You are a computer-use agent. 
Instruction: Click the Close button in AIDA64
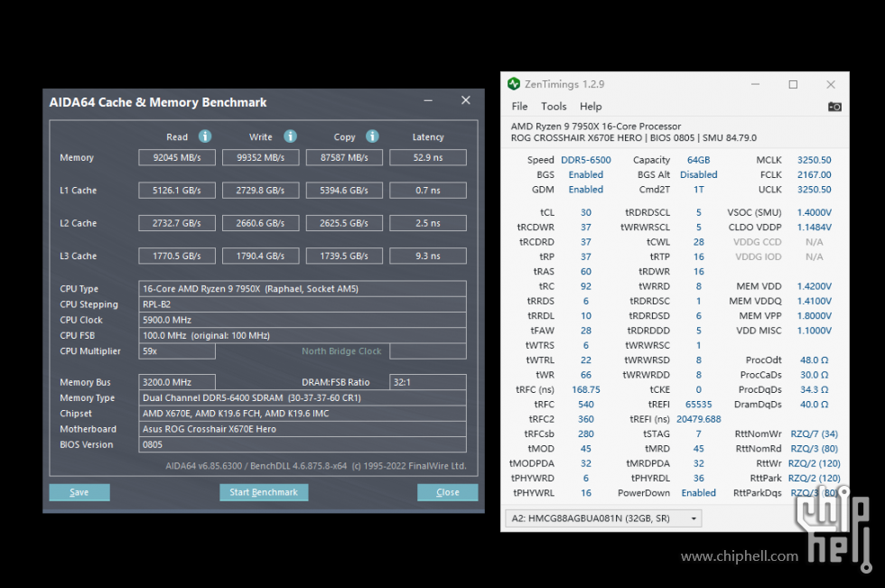pyautogui.click(x=448, y=492)
